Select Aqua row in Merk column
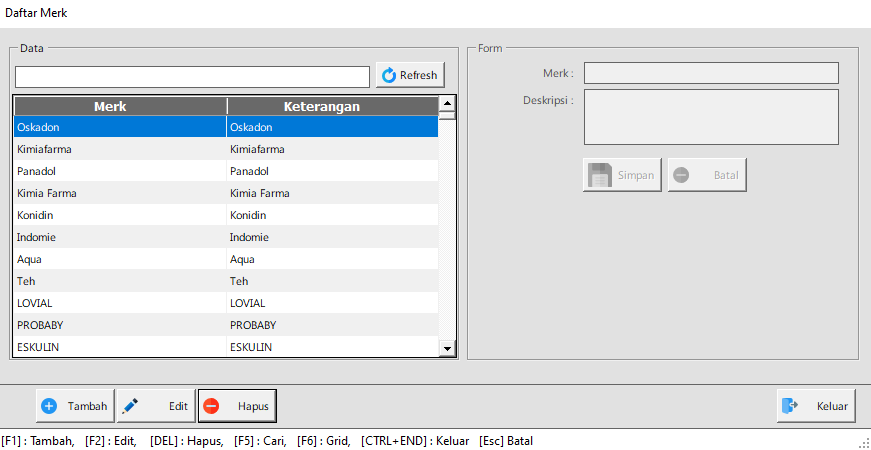The height and width of the screenshot is (450, 871). point(120,259)
